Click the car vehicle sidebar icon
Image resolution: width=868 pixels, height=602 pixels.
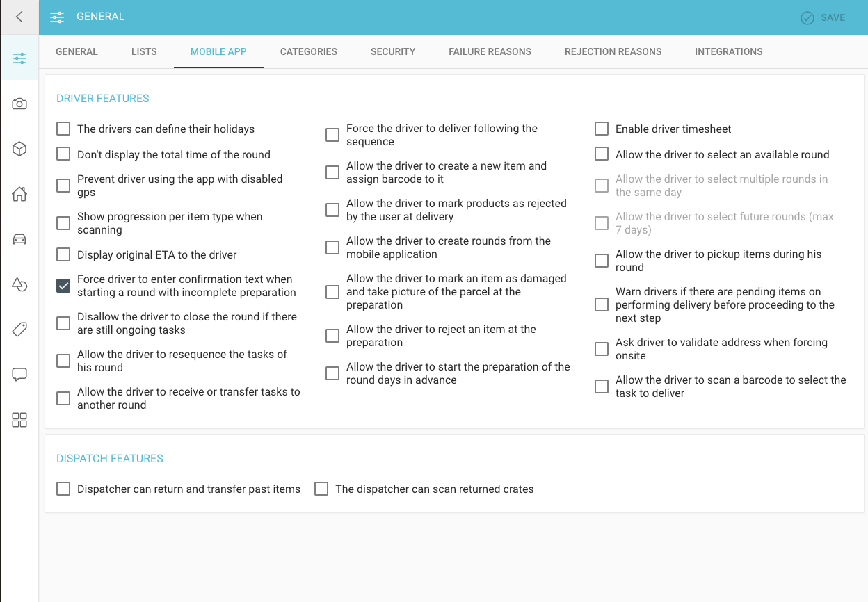[x=19, y=239]
